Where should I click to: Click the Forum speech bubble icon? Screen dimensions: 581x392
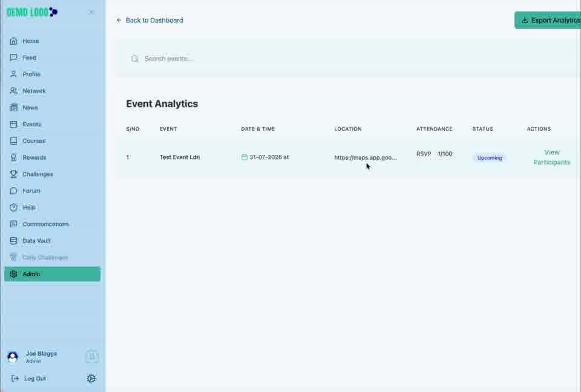click(13, 191)
